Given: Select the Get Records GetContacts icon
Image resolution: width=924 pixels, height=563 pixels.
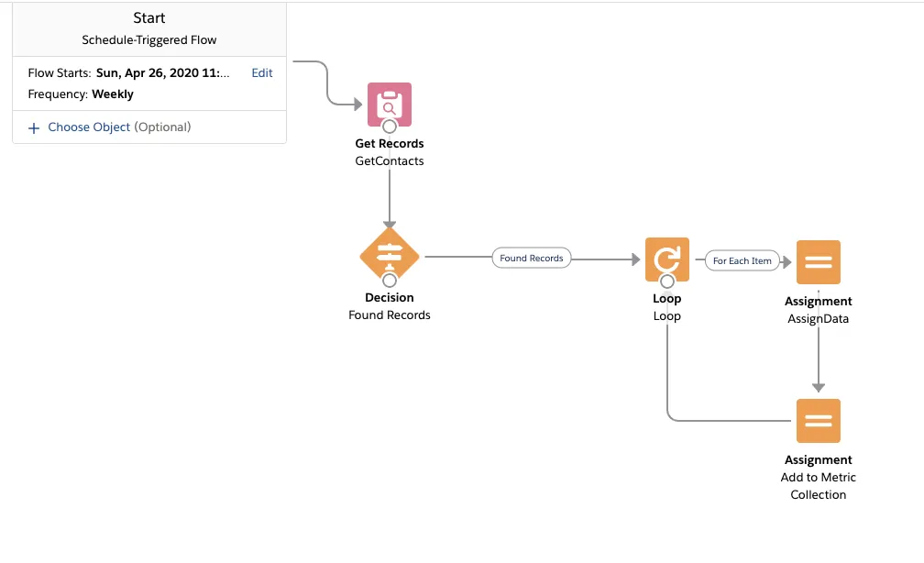Looking at the screenshot, I should [x=389, y=105].
